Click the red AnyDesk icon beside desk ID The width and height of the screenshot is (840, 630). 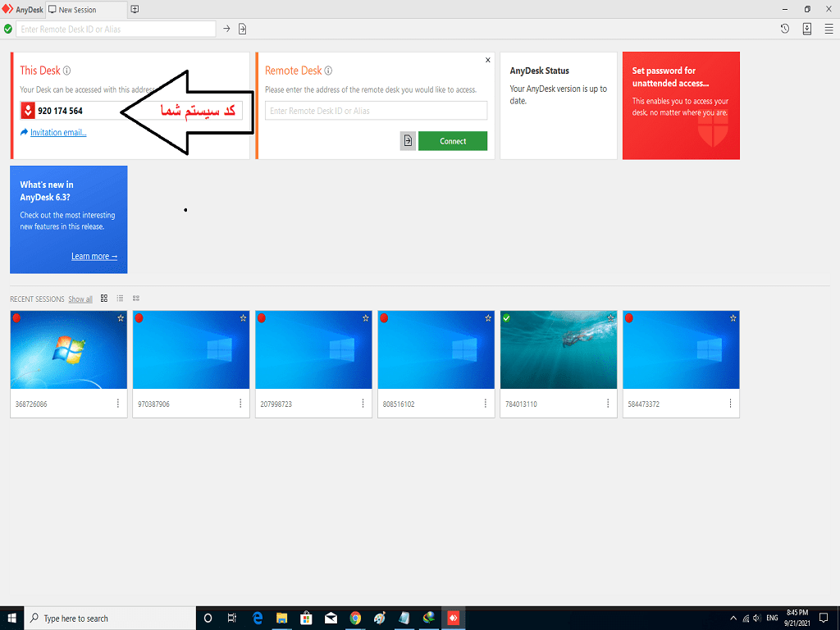(x=28, y=111)
